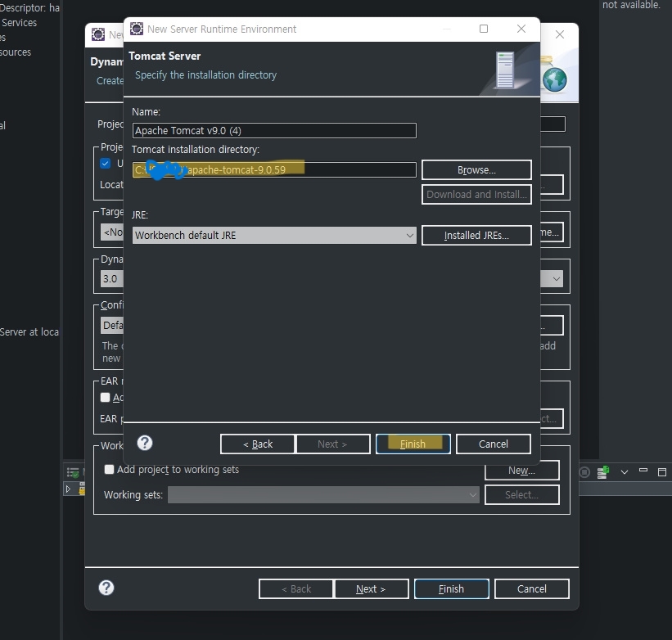Open the Dynamic web module version dropdown arrow
This screenshot has height=640, width=672.
click(x=557, y=279)
